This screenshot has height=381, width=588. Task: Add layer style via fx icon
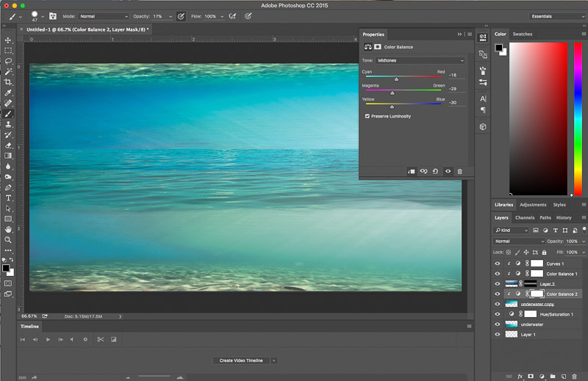pos(520,376)
